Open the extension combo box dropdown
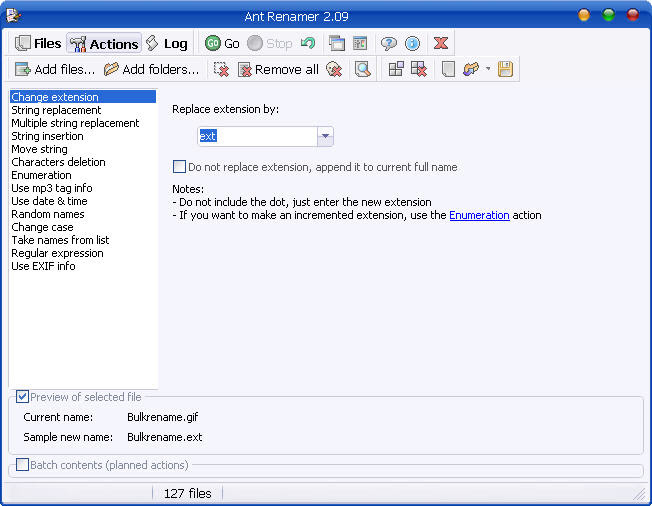 [x=325, y=136]
